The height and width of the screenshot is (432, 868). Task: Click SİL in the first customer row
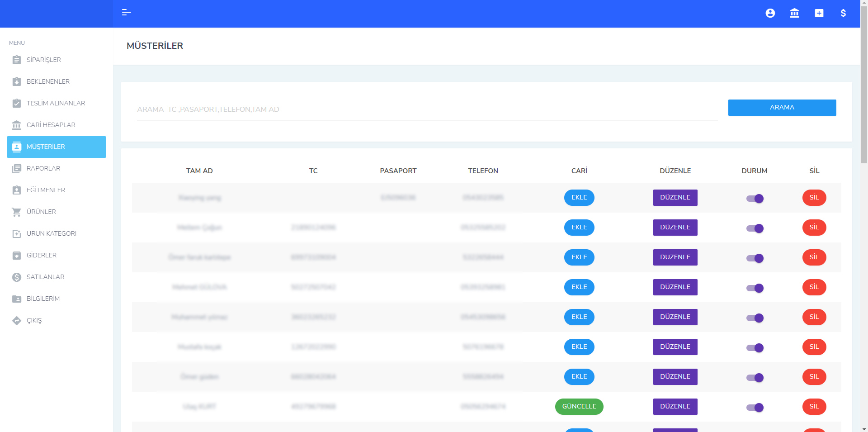pos(814,198)
